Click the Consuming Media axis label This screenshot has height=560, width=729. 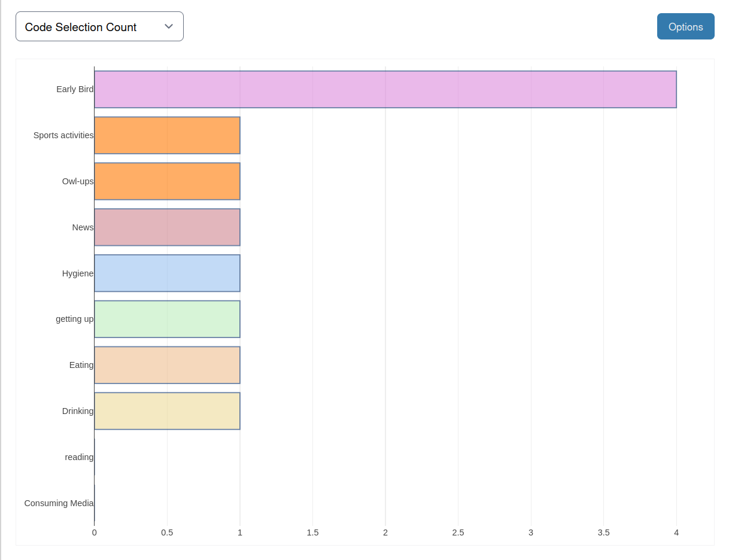tap(59, 503)
